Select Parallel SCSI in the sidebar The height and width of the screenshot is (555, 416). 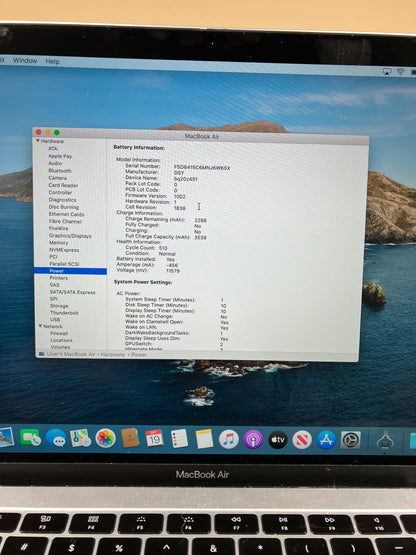point(64,264)
